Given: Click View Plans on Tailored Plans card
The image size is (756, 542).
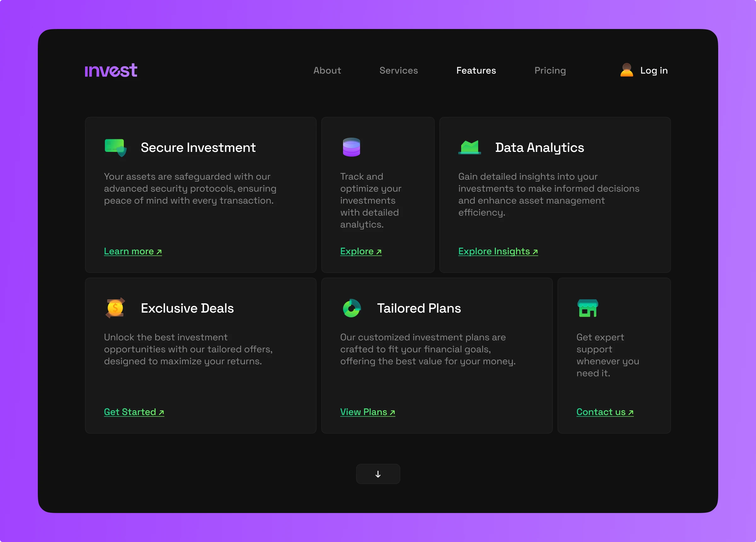Looking at the screenshot, I should (368, 412).
